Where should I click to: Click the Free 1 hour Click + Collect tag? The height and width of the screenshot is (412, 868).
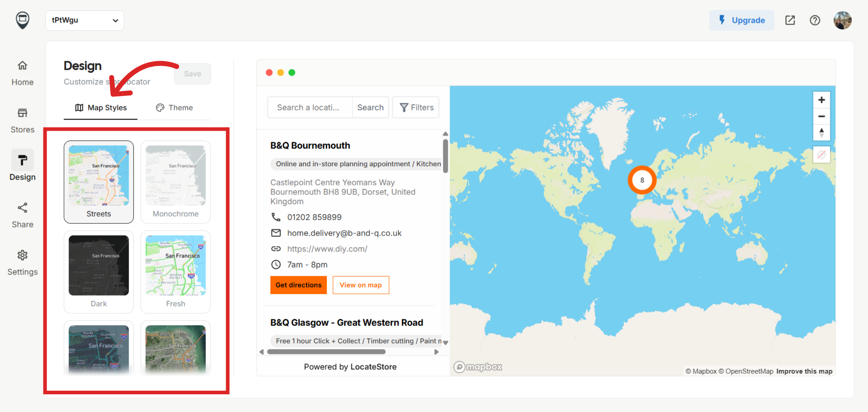point(356,341)
